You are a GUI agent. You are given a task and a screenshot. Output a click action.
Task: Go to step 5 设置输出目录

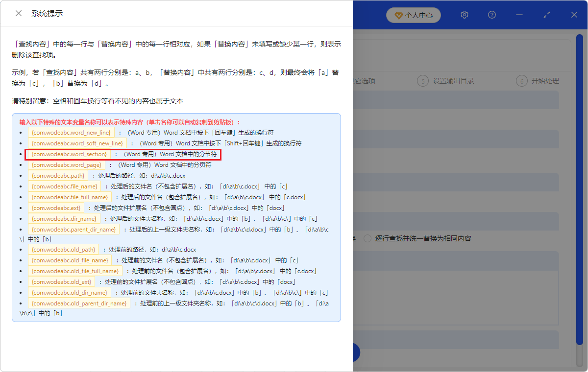pyautogui.click(x=446, y=81)
